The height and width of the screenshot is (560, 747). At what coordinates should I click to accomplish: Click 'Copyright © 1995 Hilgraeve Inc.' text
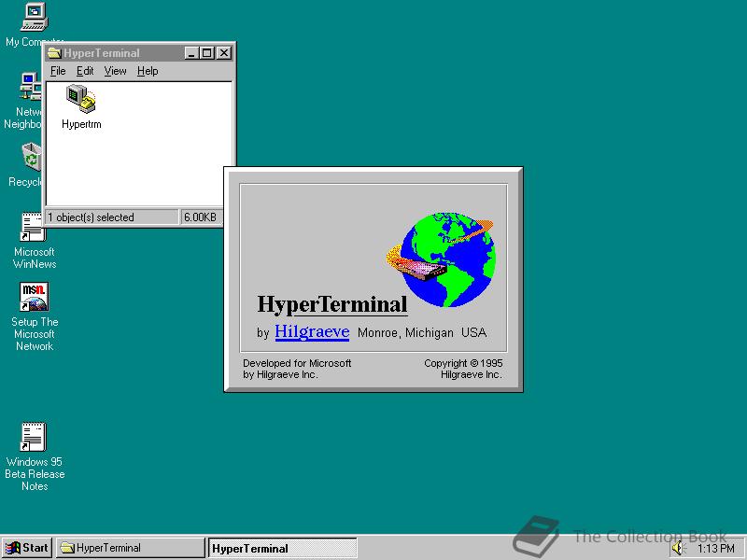point(463,369)
